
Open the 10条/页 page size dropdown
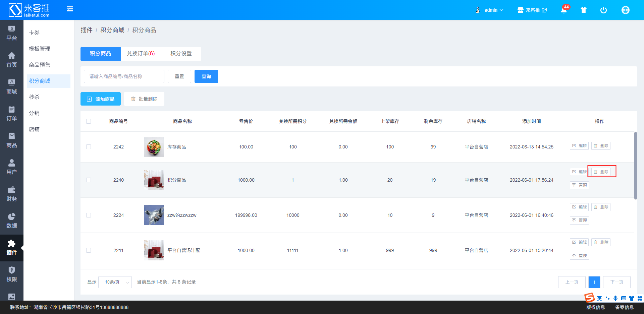pyautogui.click(x=115, y=282)
